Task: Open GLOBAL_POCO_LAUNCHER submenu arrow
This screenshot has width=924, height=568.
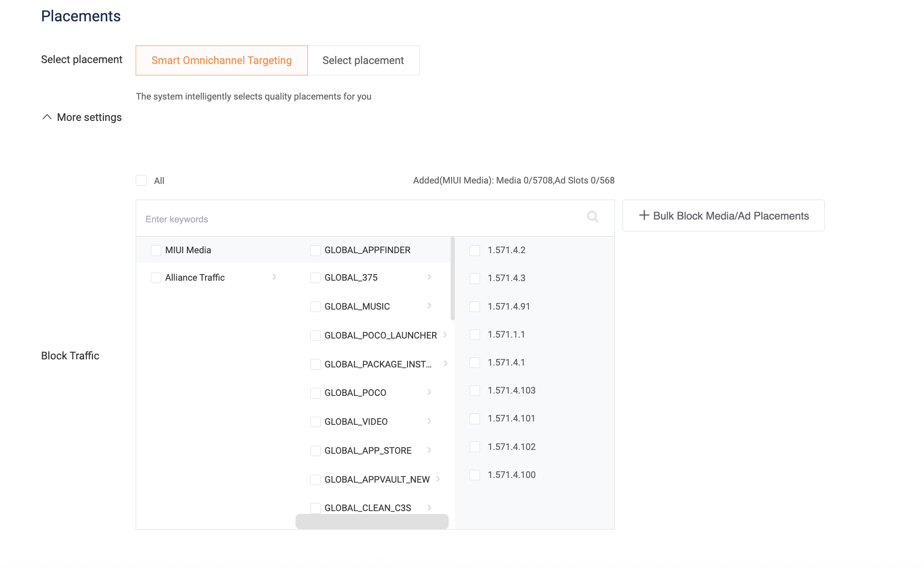Action: point(445,335)
